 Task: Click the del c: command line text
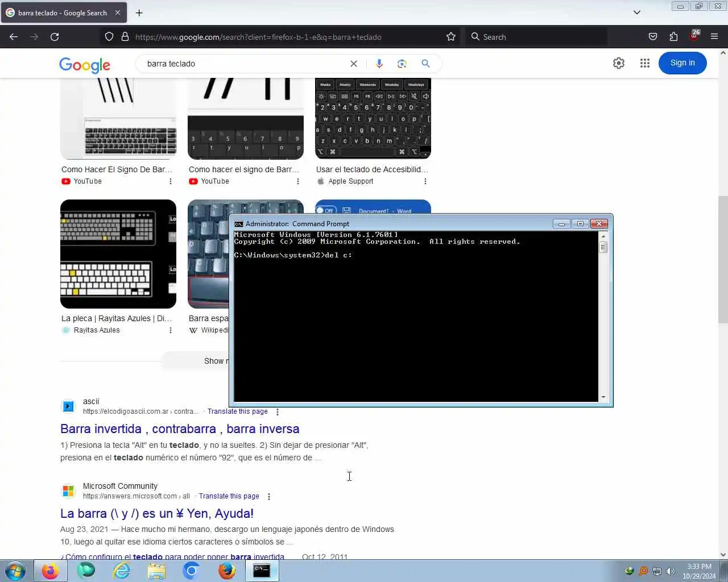(x=338, y=255)
